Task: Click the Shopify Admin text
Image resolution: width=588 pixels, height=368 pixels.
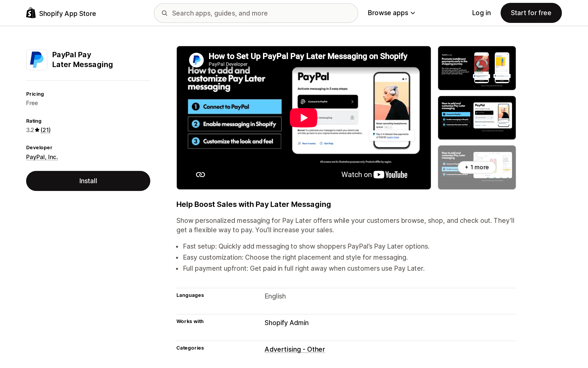Action: tap(286, 323)
